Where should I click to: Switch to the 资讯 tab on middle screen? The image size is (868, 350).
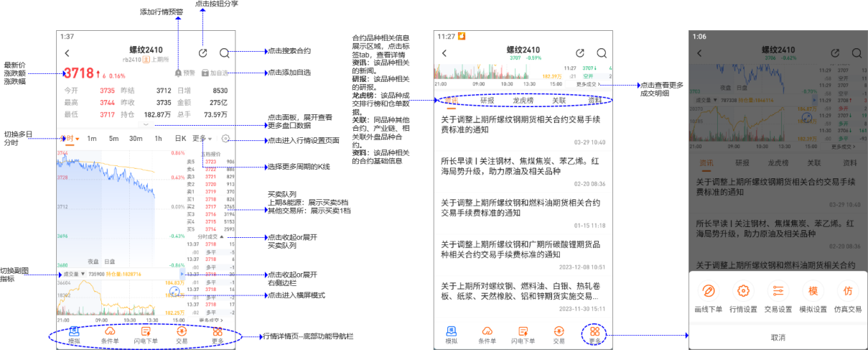coord(453,101)
